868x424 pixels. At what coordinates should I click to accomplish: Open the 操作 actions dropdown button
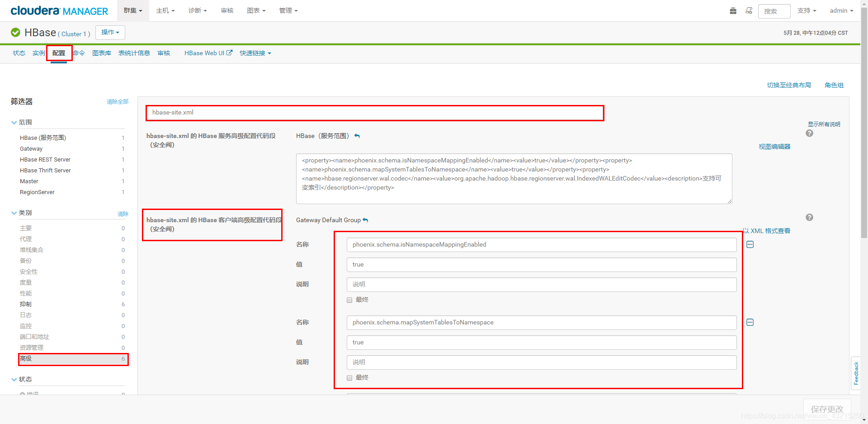(110, 33)
